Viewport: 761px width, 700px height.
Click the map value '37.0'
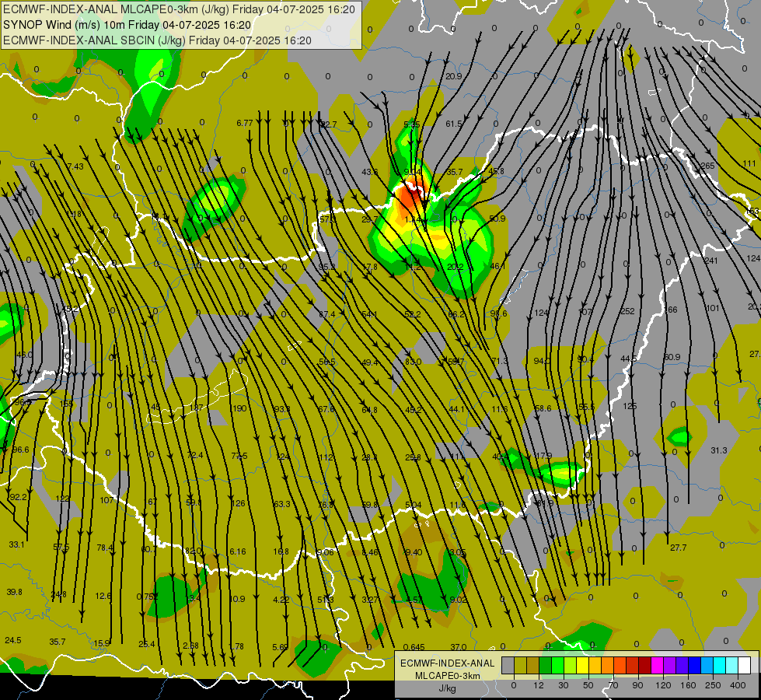coord(458,647)
